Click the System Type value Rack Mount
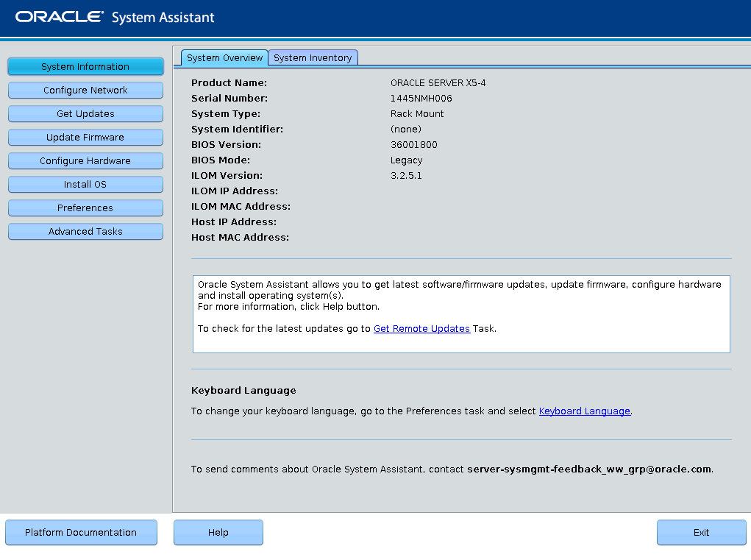Viewport: 751px width, 560px height. (416, 113)
